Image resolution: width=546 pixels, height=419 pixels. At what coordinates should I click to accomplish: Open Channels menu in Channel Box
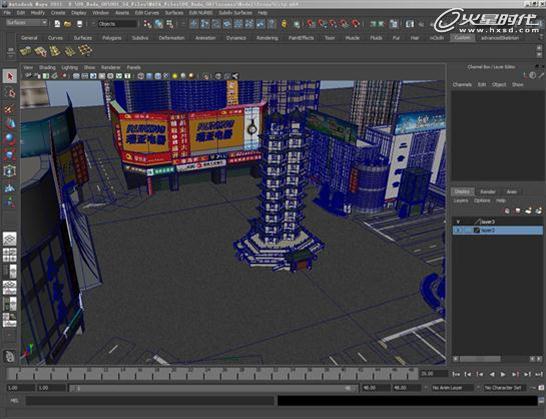(x=462, y=84)
